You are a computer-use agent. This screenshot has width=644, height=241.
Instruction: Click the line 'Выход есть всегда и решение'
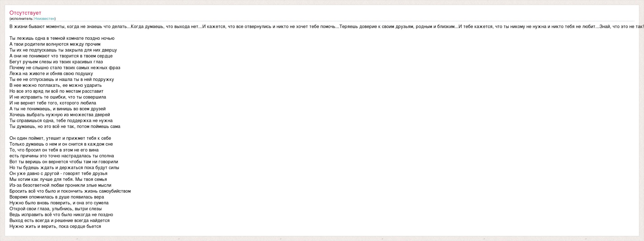[x=59, y=220]
